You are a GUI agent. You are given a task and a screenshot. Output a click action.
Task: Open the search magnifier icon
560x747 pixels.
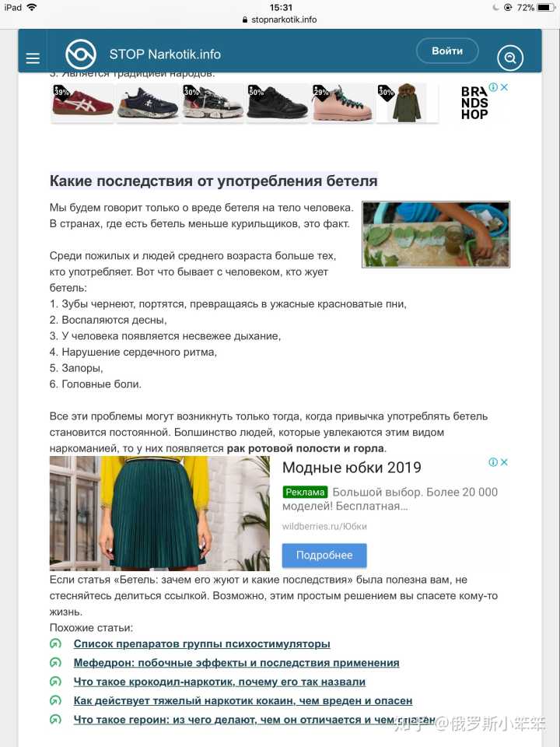click(510, 58)
